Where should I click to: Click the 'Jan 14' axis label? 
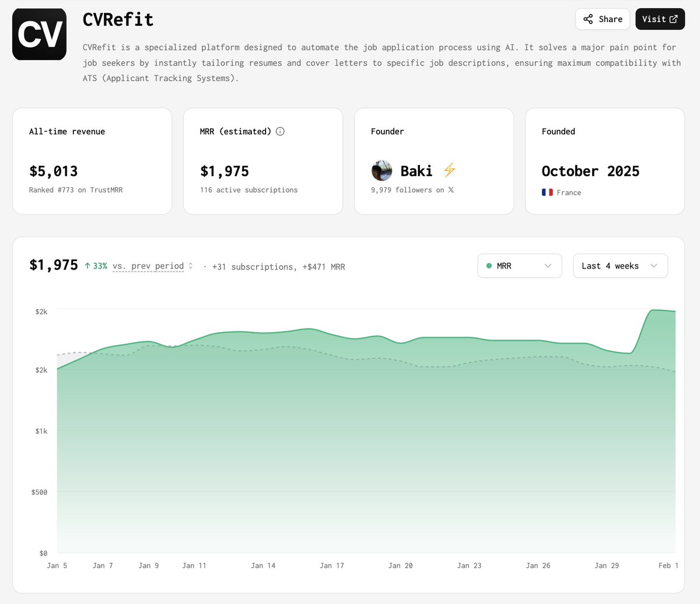tap(263, 565)
